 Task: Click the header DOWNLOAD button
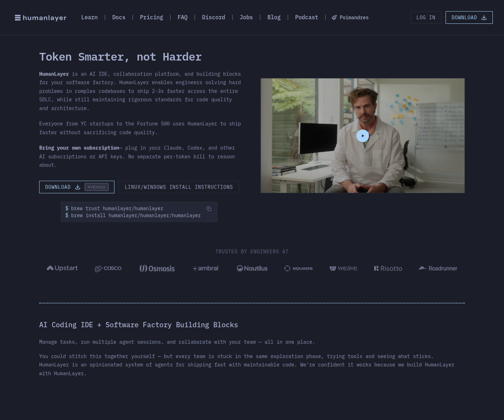pyautogui.click(x=469, y=17)
